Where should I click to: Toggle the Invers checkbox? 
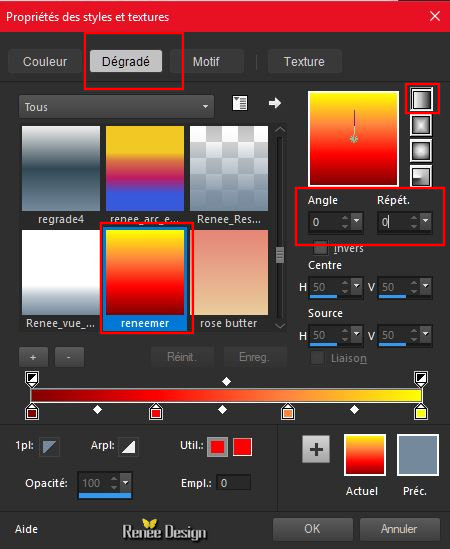pyautogui.click(x=320, y=248)
